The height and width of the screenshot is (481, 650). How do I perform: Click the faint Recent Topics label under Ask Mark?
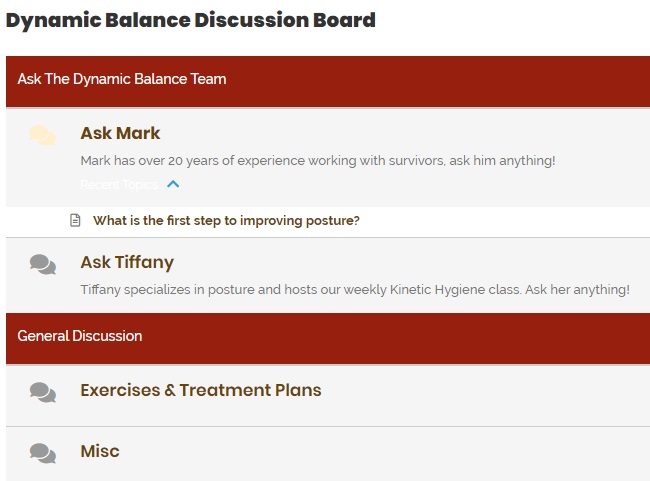119,185
